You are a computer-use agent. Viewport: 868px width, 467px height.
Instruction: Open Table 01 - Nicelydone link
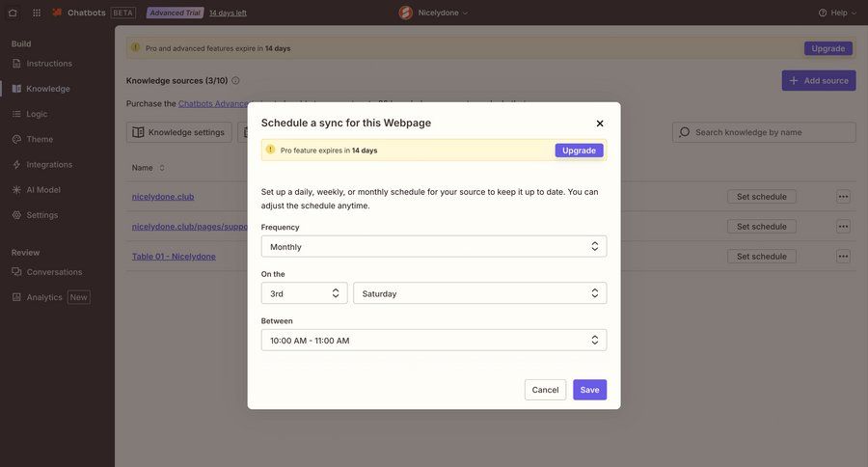(174, 257)
